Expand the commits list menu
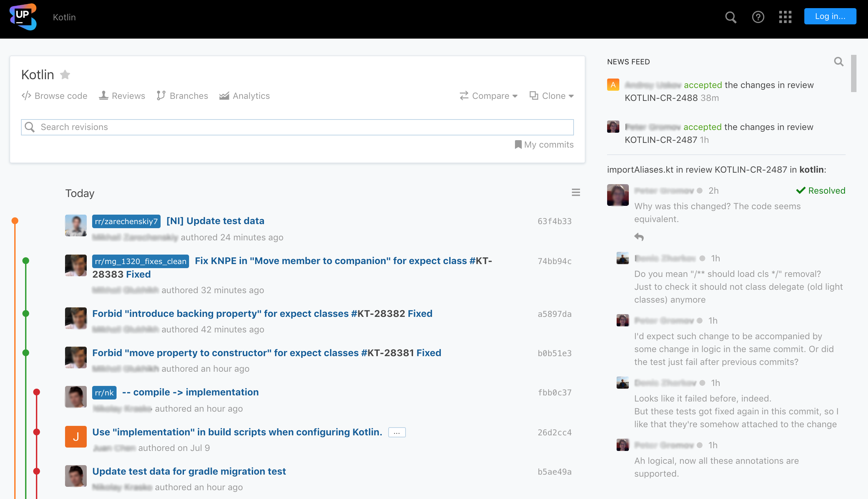The width and height of the screenshot is (868, 499). (575, 192)
